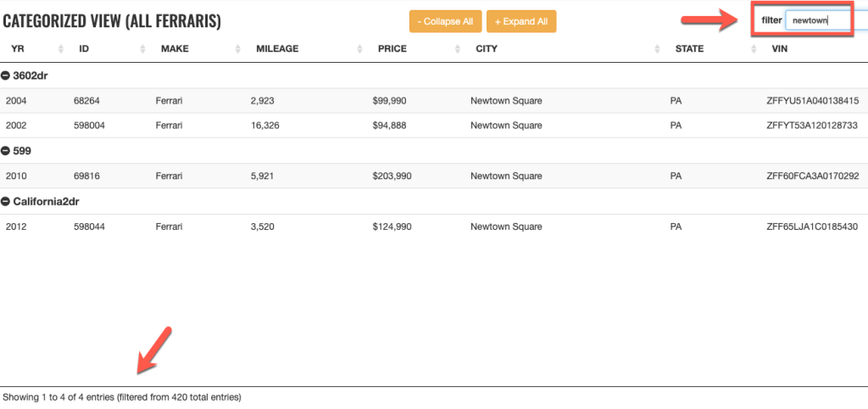The image size is (868, 409).
Task: Click the Expand All button
Action: [521, 21]
